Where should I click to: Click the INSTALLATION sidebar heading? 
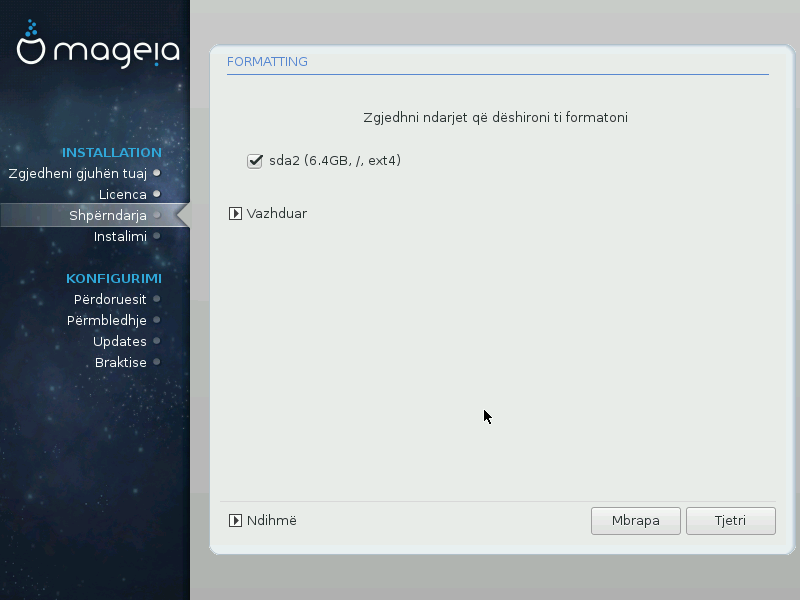coord(111,152)
